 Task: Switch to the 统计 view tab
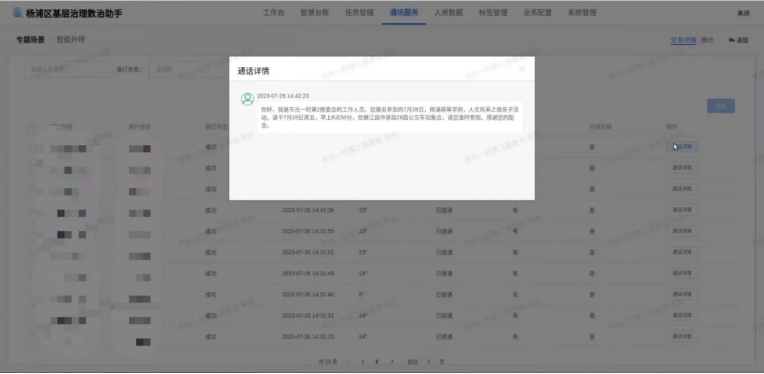707,40
